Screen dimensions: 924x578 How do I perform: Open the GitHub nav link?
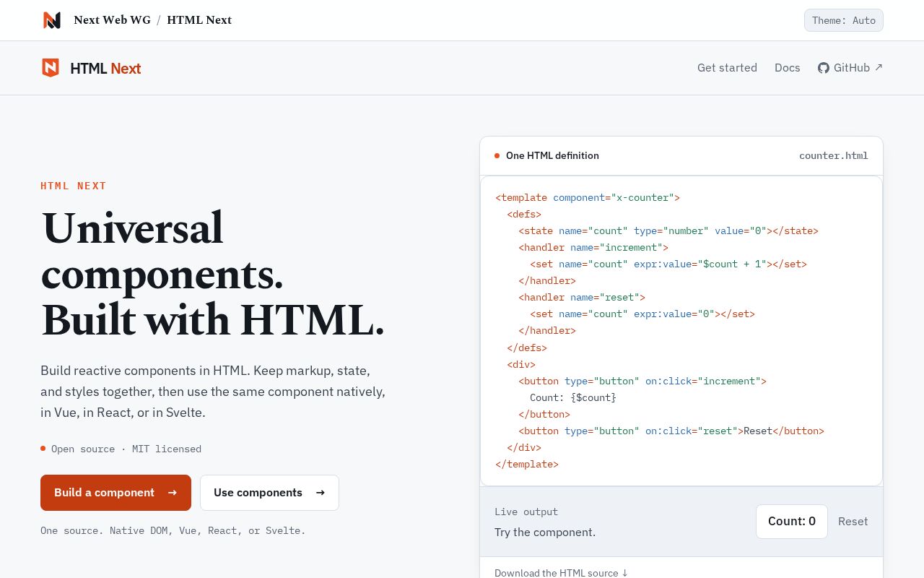[850, 68]
